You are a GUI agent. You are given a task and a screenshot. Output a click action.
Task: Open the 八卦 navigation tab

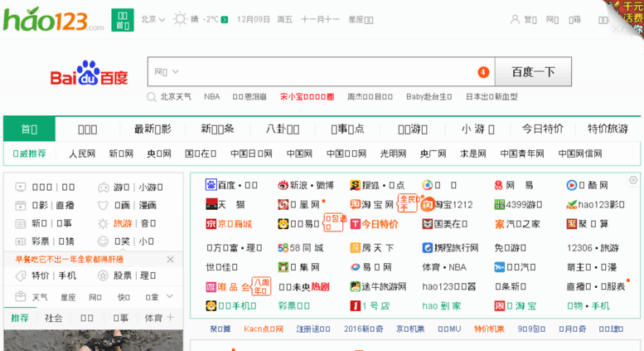click(283, 129)
